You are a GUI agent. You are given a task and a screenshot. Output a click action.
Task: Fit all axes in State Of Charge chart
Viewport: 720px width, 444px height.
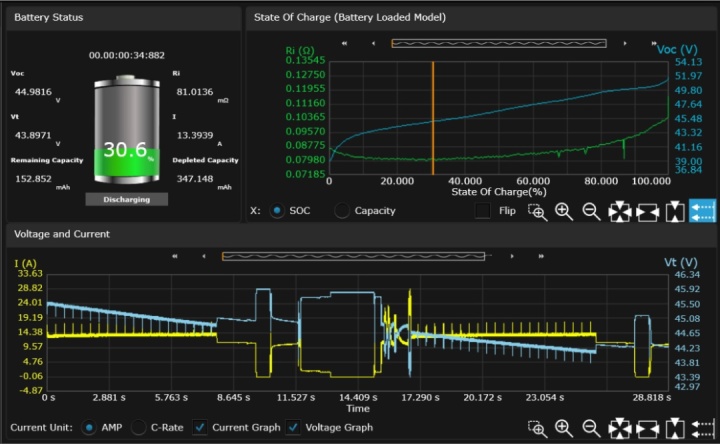[620, 211]
